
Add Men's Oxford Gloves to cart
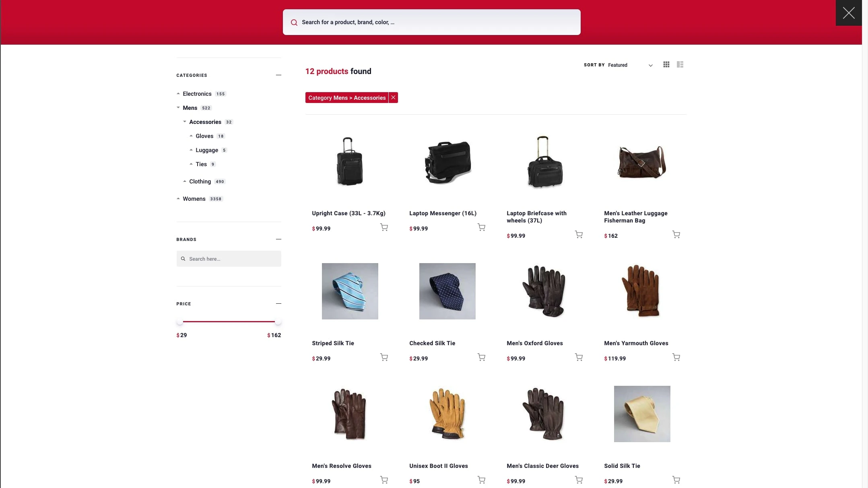(x=579, y=357)
